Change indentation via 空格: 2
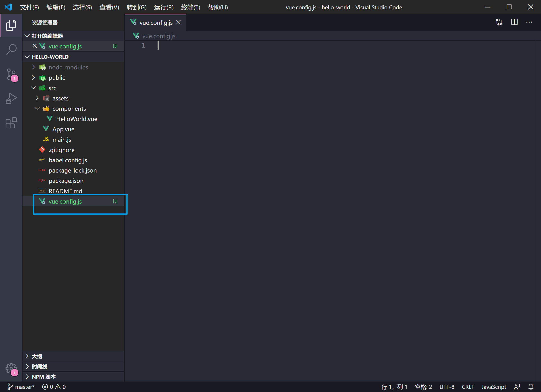 pos(423,387)
